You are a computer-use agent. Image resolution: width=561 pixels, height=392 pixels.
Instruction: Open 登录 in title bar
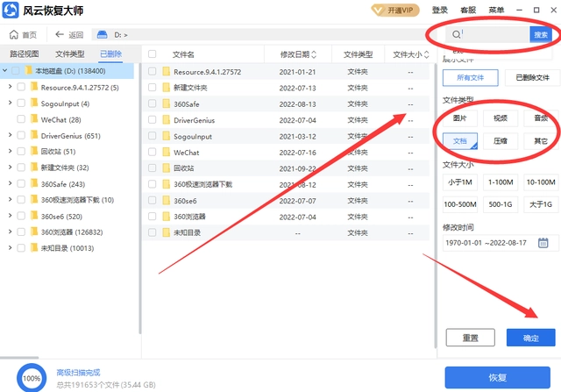click(440, 10)
